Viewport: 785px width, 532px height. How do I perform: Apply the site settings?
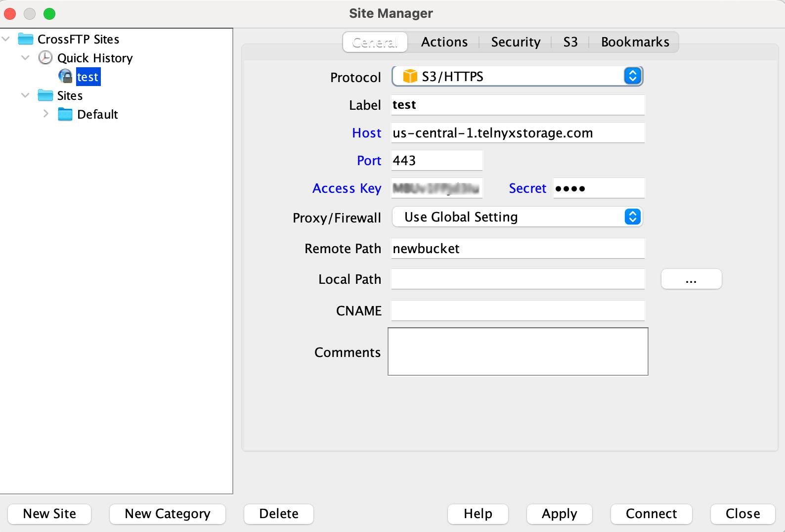tap(560, 514)
